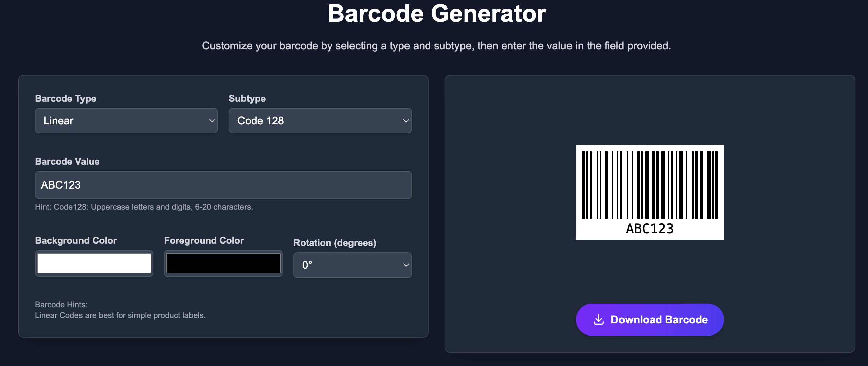Select the white background color swatch
Screen dimensions: 868x366
[x=94, y=263]
